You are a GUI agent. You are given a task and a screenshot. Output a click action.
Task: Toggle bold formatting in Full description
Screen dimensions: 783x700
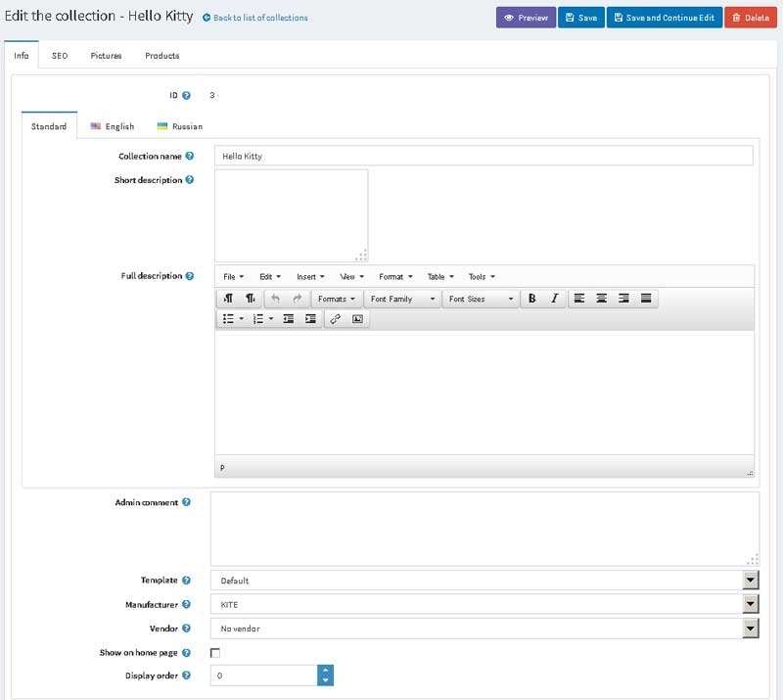pyautogui.click(x=532, y=299)
